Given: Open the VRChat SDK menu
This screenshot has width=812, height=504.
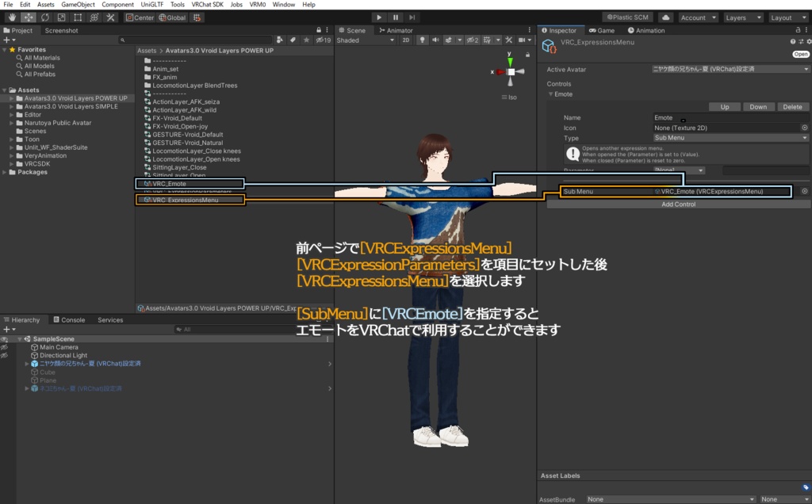Looking at the screenshot, I should pyautogui.click(x=207, y=4).
